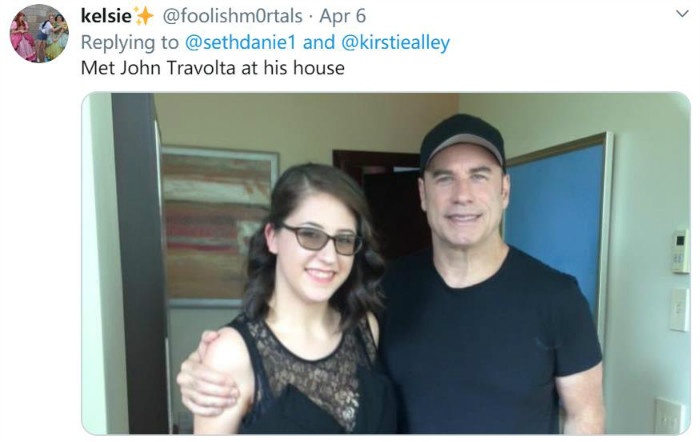This screenshot has height=442, width=700.
Task: Click the tweet text "Met John Travolta at his house"
Action: coord(212,68)
